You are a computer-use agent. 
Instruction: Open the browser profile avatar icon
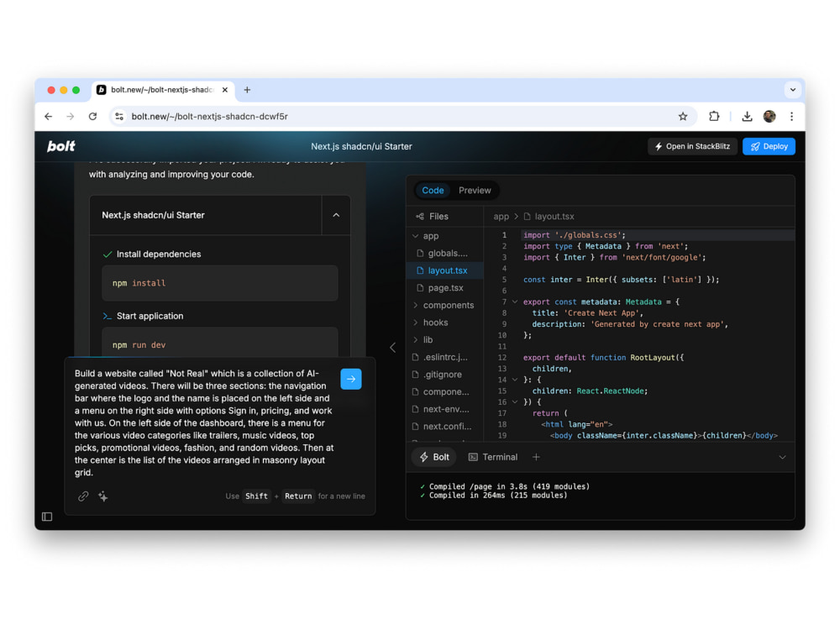(769, 116)
